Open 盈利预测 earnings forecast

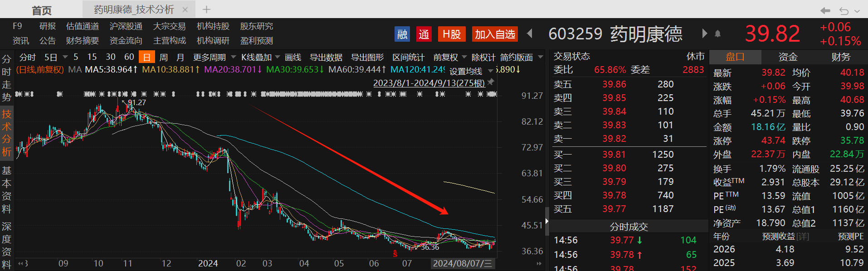[257, 41]
